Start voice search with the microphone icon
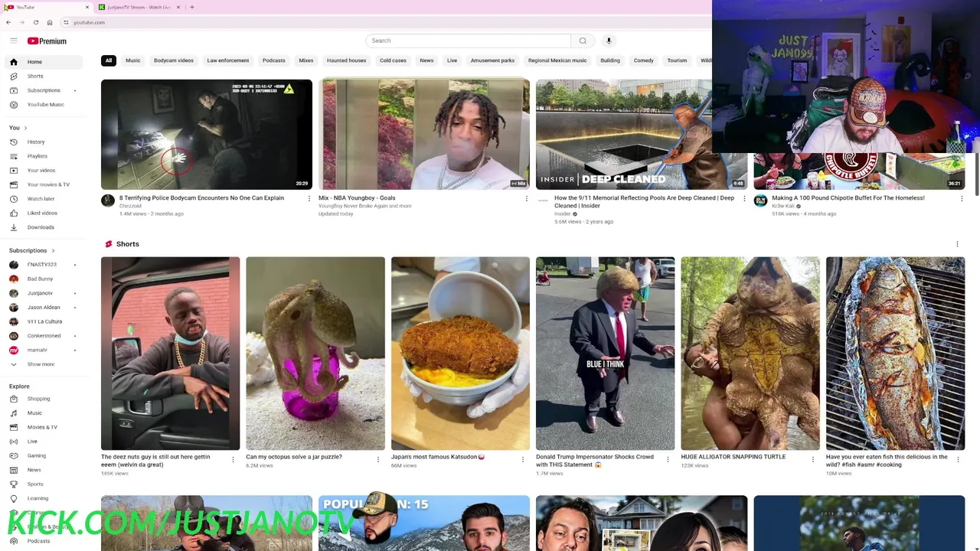The height and width of the screenshot is (551, 980). tap(609, 41)
